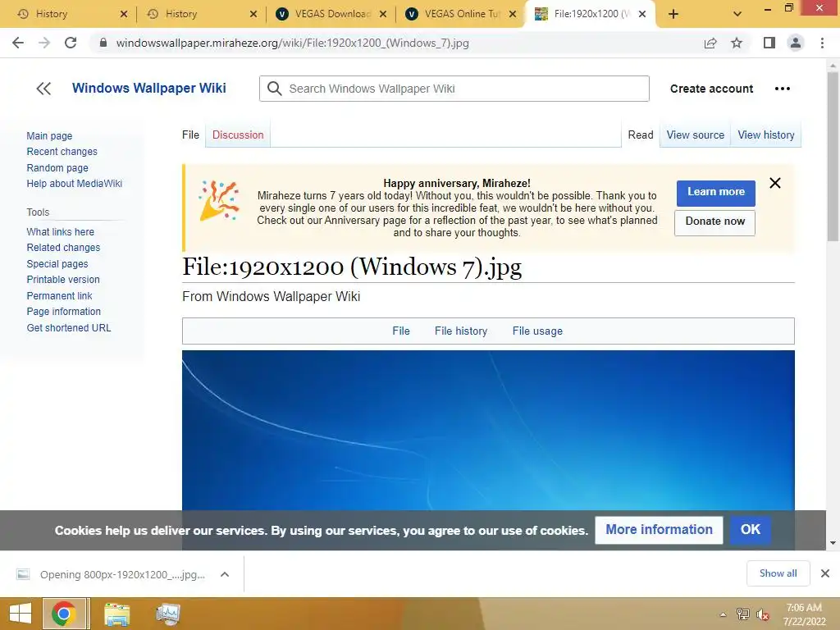Open Random page link
The width and height of the screenshot is (840, 630).
click(x=57, y=167)
